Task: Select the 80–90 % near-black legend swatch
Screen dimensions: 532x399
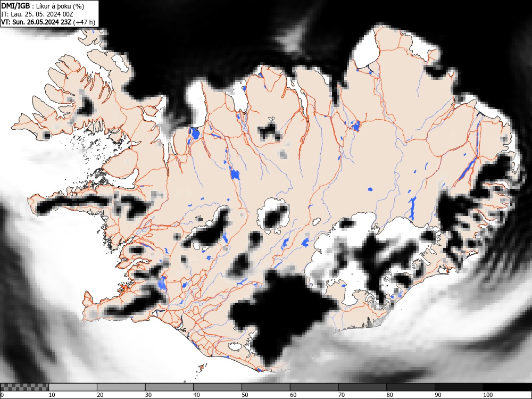Action: [410, 387]
